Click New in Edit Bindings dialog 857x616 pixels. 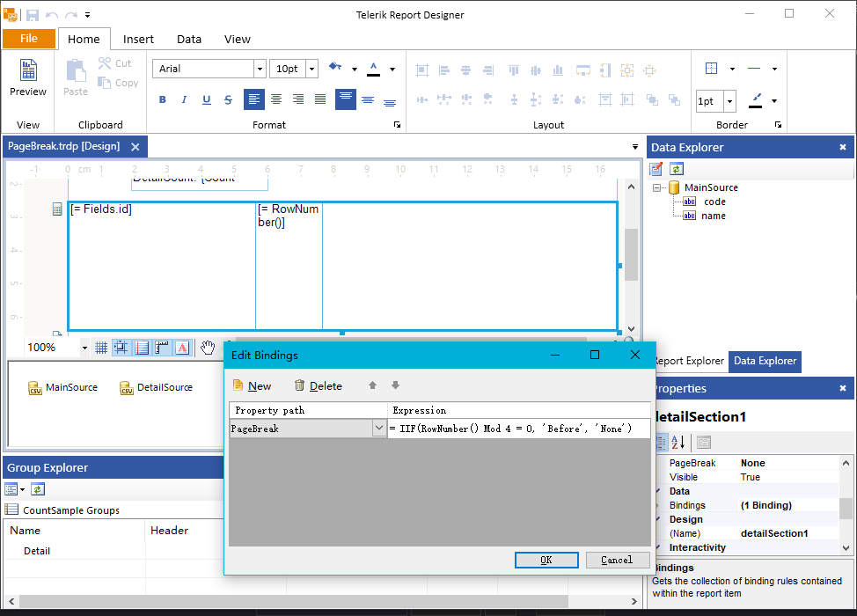(x=252, y=386)
